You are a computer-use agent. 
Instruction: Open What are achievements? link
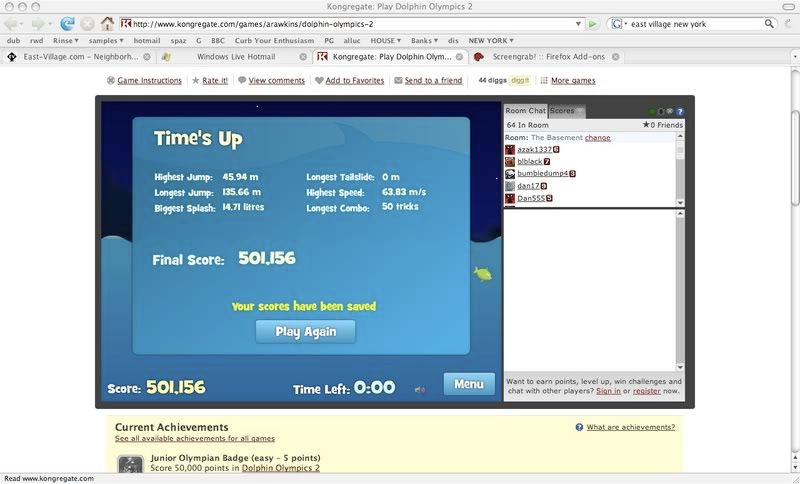(631, 427)
